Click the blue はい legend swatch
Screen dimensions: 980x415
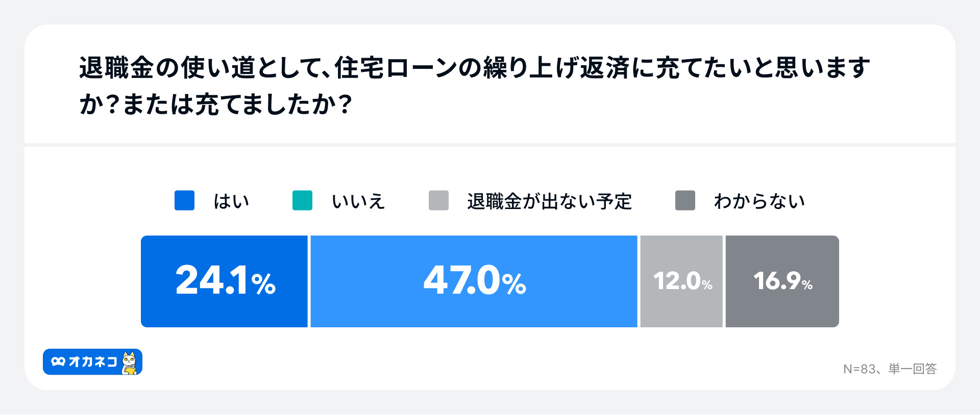point(184,200)
